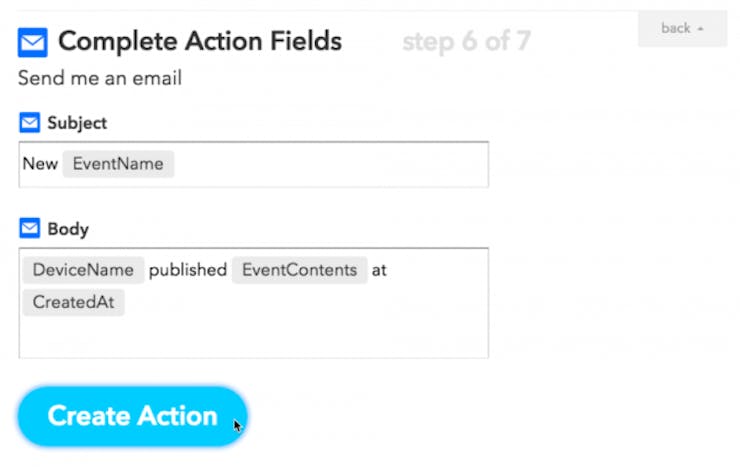Open the back dropdown button
The height and width of the screenshot is (467, 740).
[x=682, y=29]
